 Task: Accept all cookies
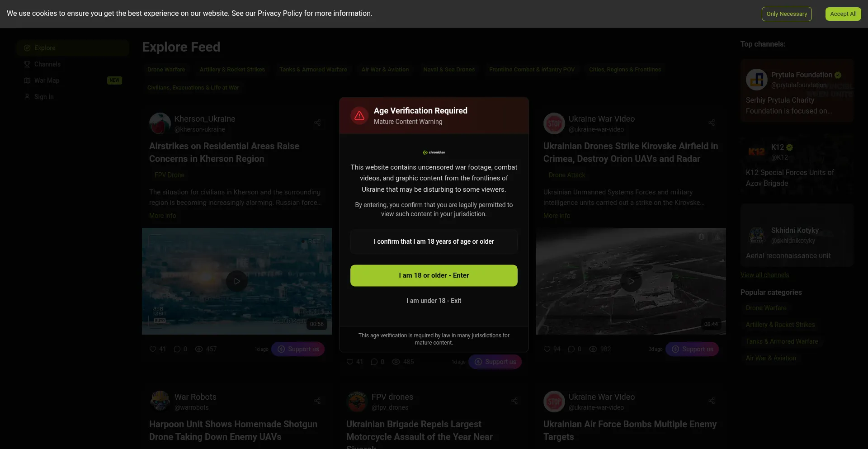[x=843, y=14]
